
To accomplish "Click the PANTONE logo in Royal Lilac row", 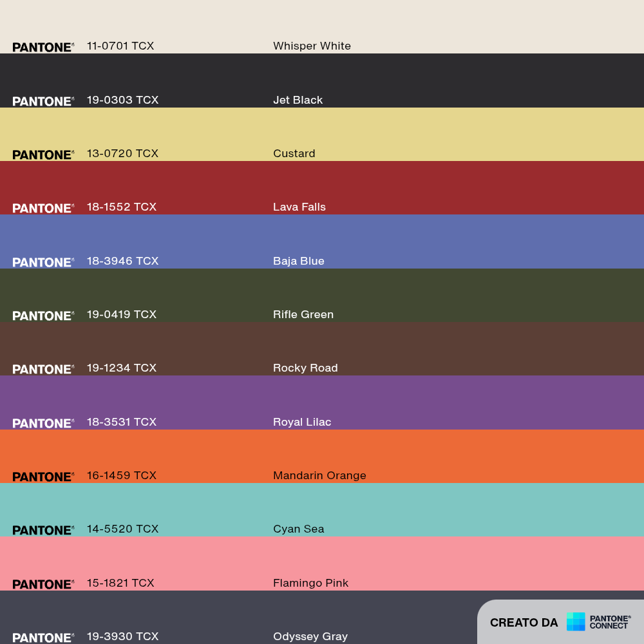I will (43, 424).
